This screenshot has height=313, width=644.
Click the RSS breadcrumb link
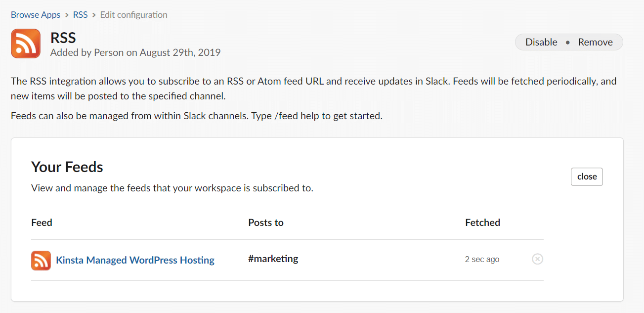(80, 14)
